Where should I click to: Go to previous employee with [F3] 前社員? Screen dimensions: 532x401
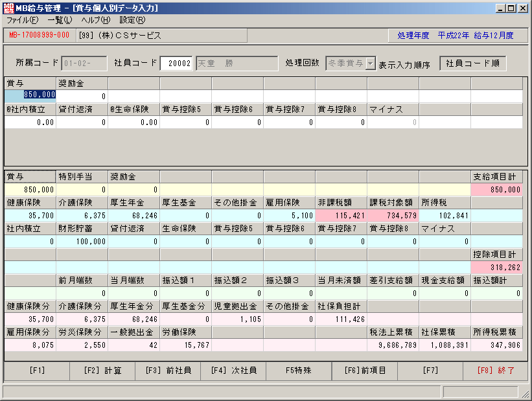[x=168, y=371]
